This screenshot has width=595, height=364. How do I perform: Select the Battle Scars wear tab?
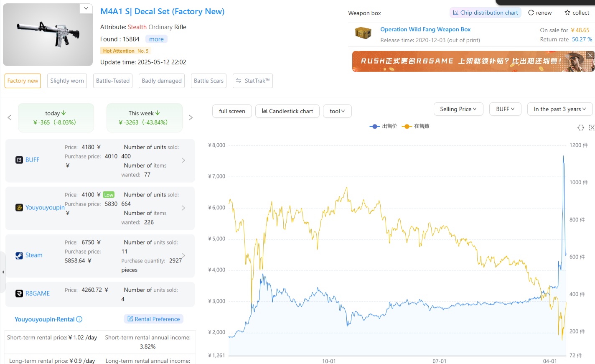pyautogui.click(x=209, y=81)
